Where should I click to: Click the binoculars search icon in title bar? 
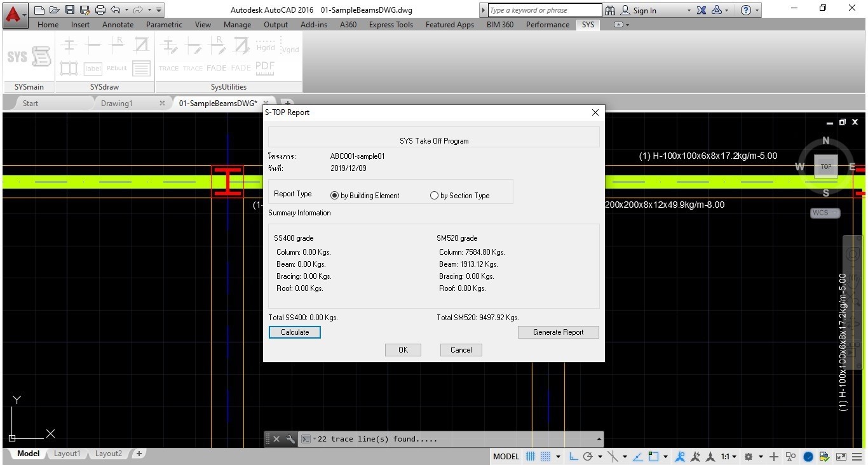pyautogui.click(x=610, y=10)
